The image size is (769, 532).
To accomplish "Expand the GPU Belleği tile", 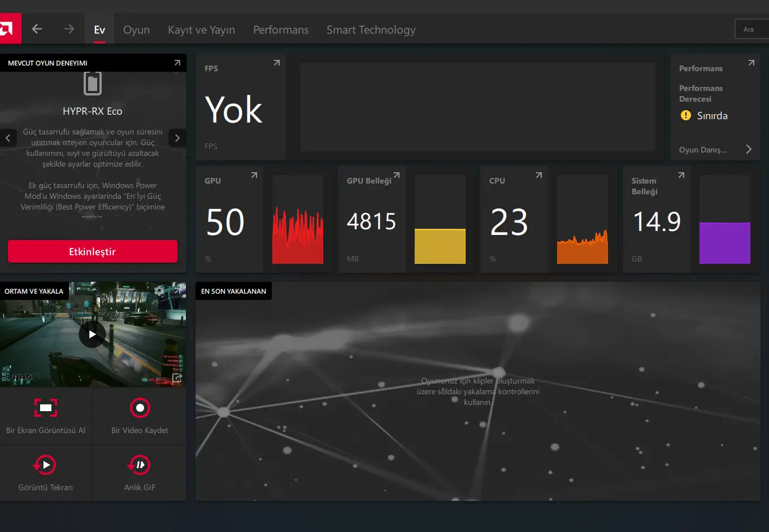I will tap(397, 175).
